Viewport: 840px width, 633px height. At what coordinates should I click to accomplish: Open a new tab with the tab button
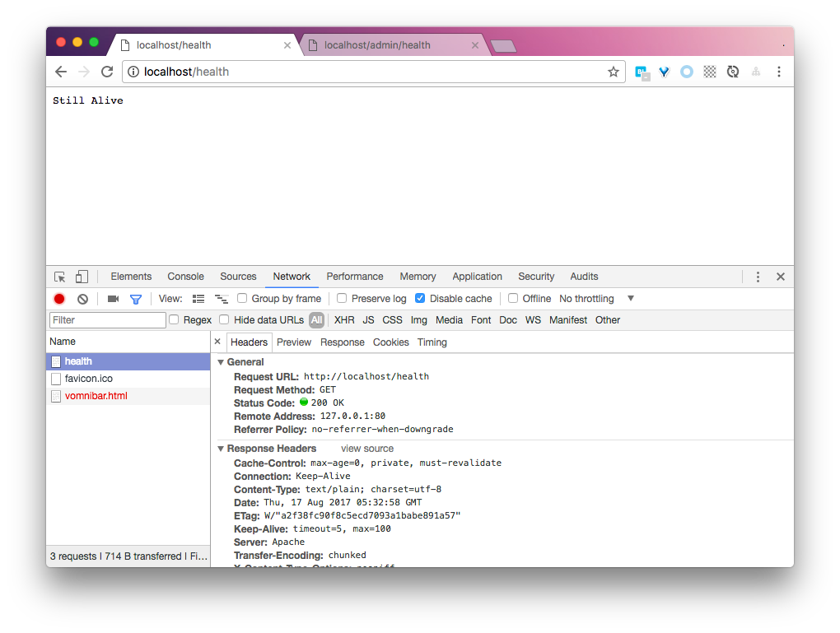coord(503,46)
